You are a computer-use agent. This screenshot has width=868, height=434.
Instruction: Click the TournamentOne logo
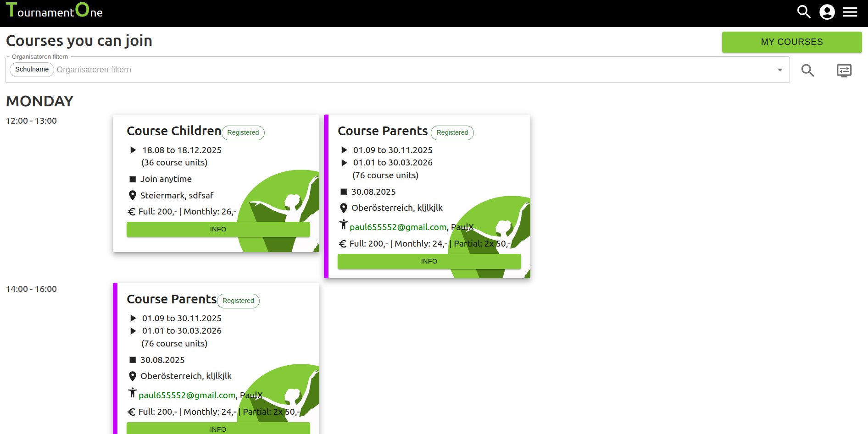click(54, 11)
